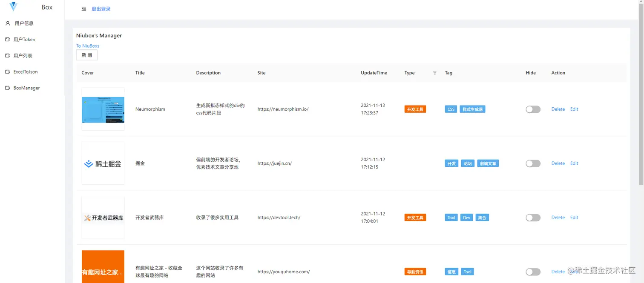
Task: Click the https://devtool.tech/ site text
Action: (279, 217)
